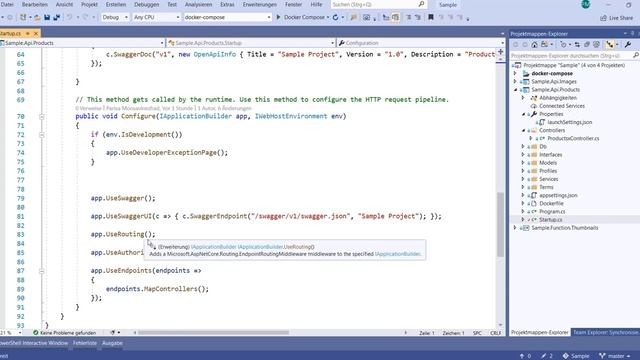The height and width of the screenshot is (360, 640).
Task: Click the master branch selector in status bar
Action: (615, 356)
